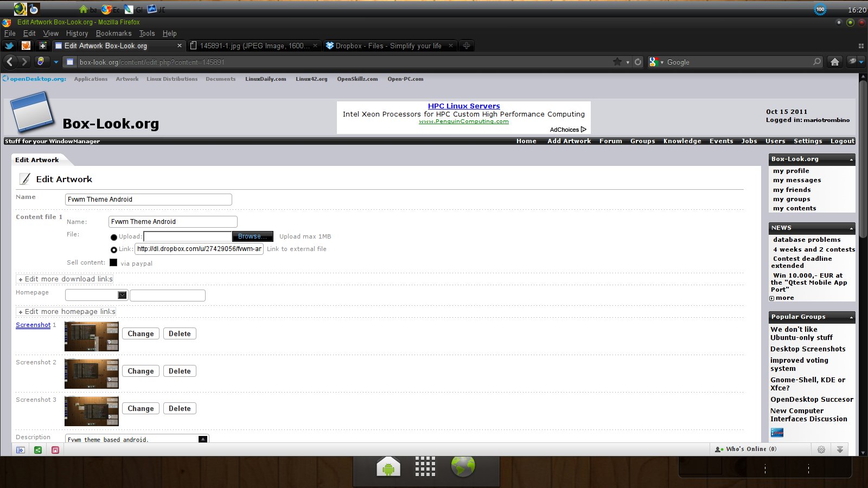Go forward with the browser forward arrow
868x488 pixels.
coord(24,62)
